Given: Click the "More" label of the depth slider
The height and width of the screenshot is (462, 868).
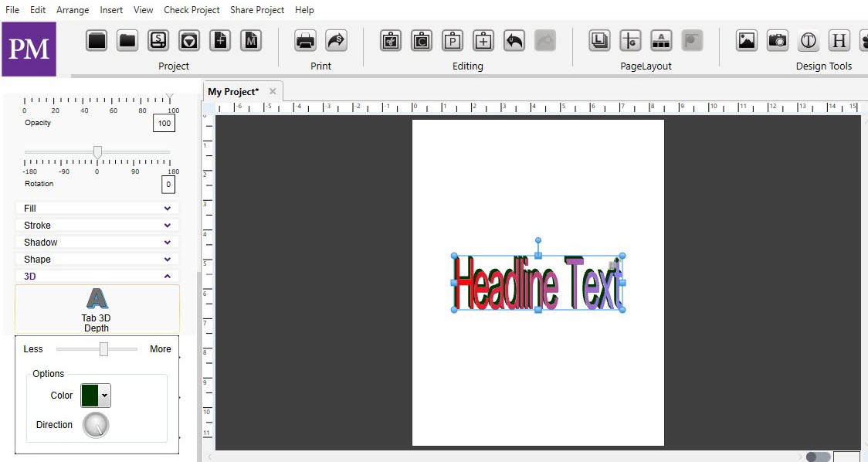Looking at the screenshot, I should coord(161,349).
